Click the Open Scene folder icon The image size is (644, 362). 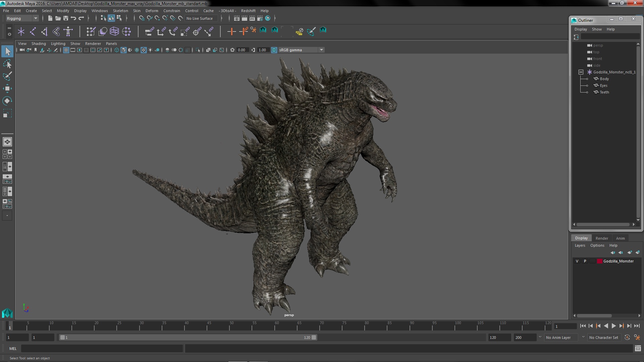[58, 18]
